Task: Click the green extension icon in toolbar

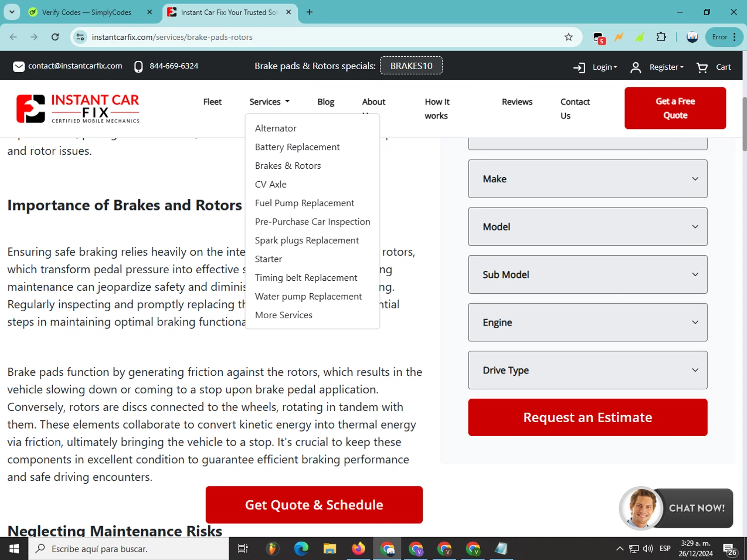Action: coord(640,37)
